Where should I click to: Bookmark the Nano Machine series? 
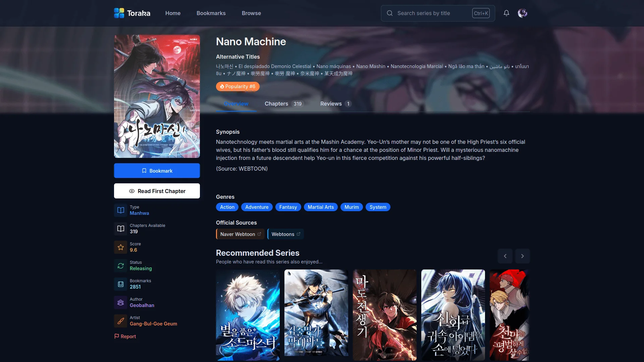click(x=157, y=171)
